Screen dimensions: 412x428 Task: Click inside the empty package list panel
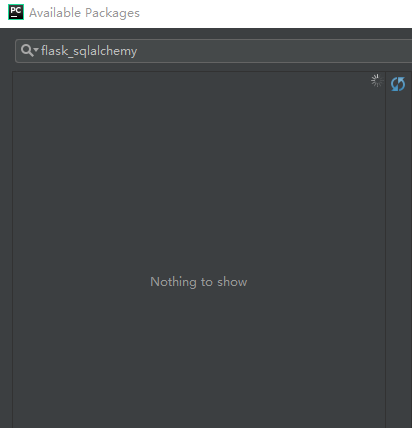click(199, 200)
